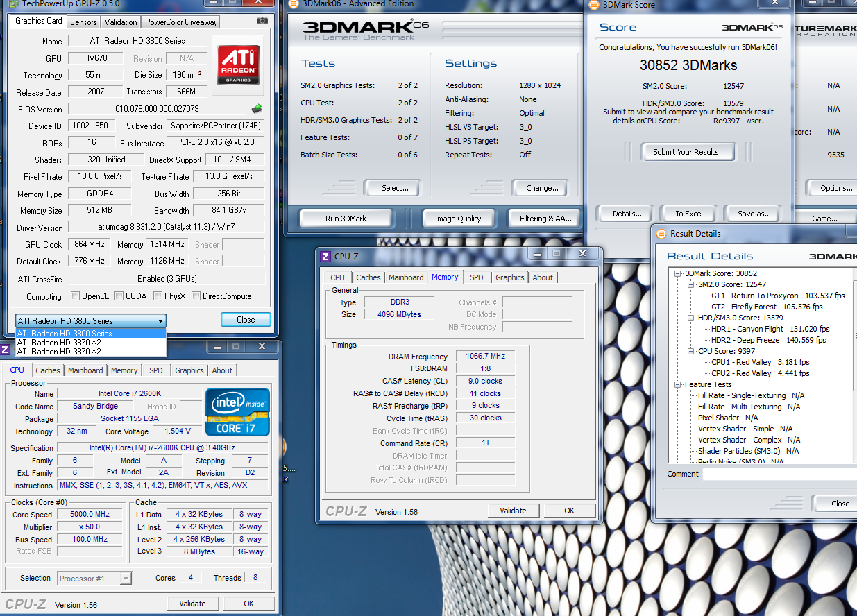Screen dimensions: 857x616
Task: Open Image Quality settings
Action: (x=460, y=219)
